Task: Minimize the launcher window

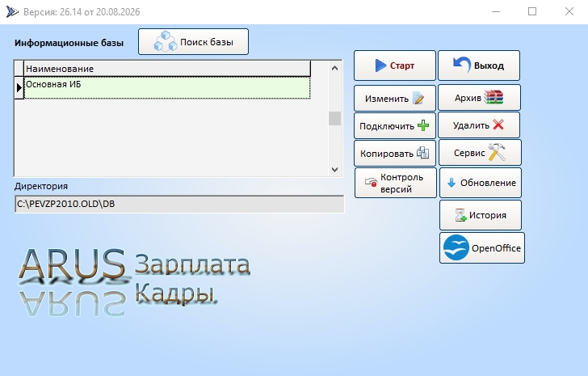Action: coord(496,11)
